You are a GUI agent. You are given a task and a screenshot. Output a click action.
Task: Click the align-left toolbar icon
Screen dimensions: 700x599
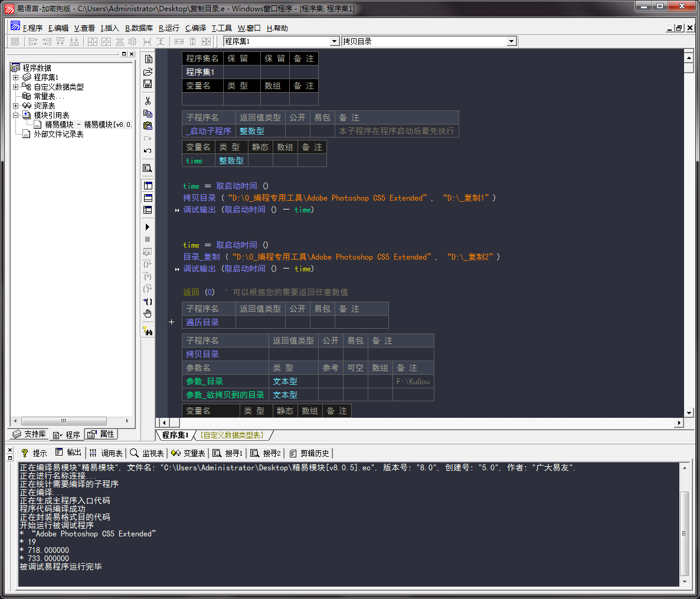(33, 41)
